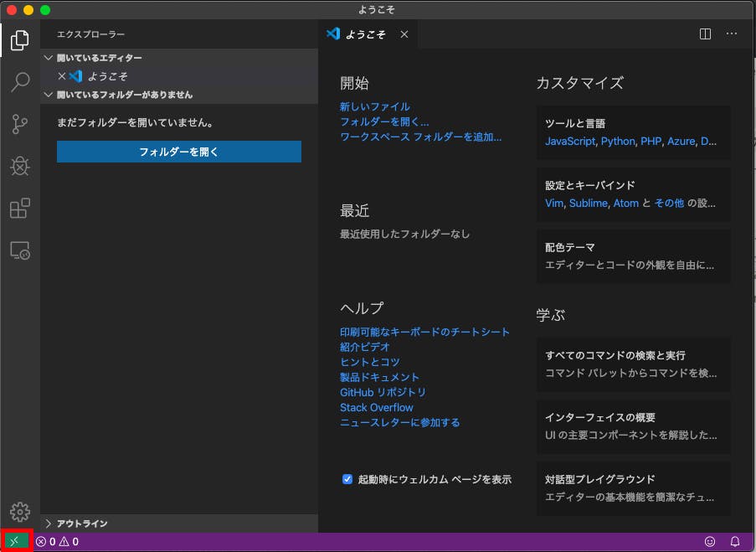
Task: Collapse 開いているフォルダーがありません section
Action: point(49,94)
